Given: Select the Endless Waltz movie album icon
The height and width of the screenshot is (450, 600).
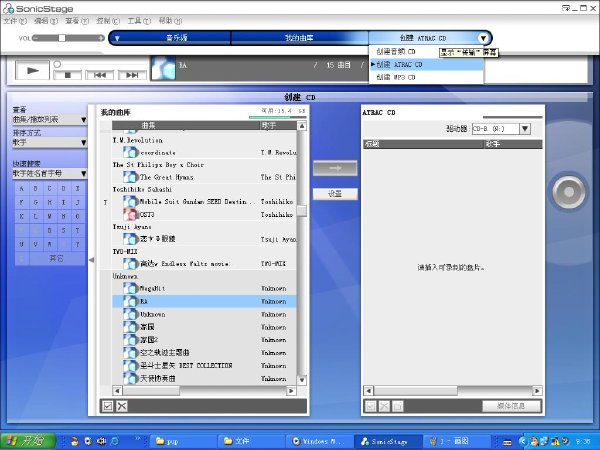Looking at the screenshot, I should pyautogui.click(x=130, y=264).
